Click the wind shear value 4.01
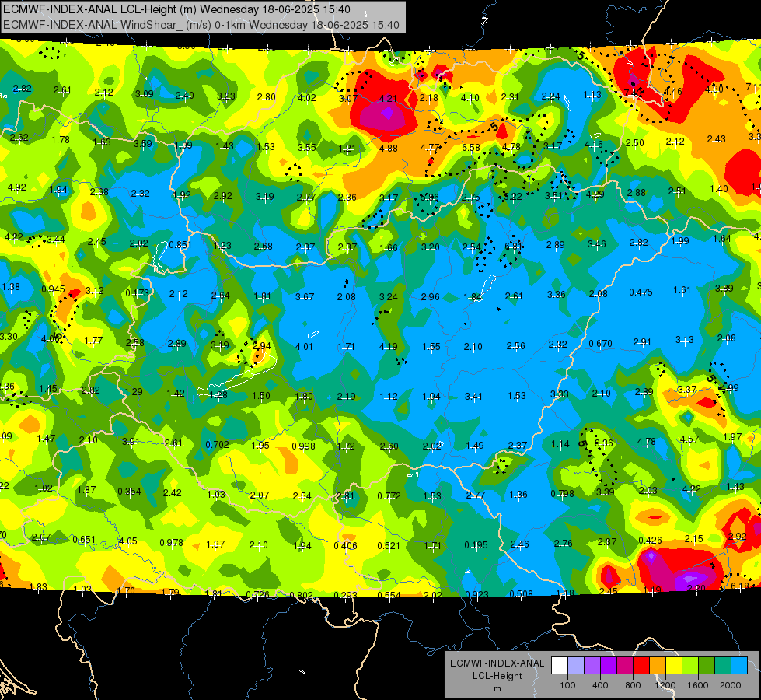Viewport: 761px width, 700px height. 304,347
